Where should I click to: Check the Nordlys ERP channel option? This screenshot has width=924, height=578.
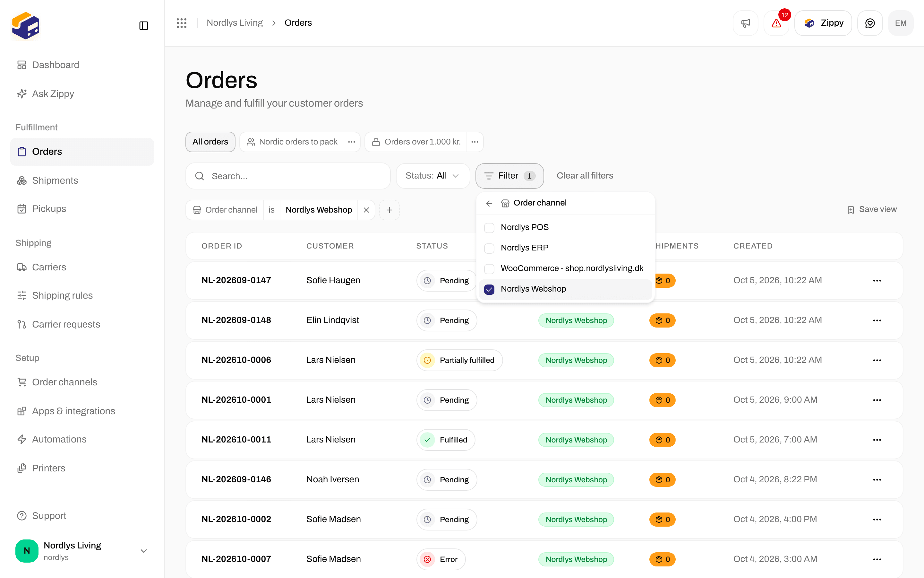(489, 248)
